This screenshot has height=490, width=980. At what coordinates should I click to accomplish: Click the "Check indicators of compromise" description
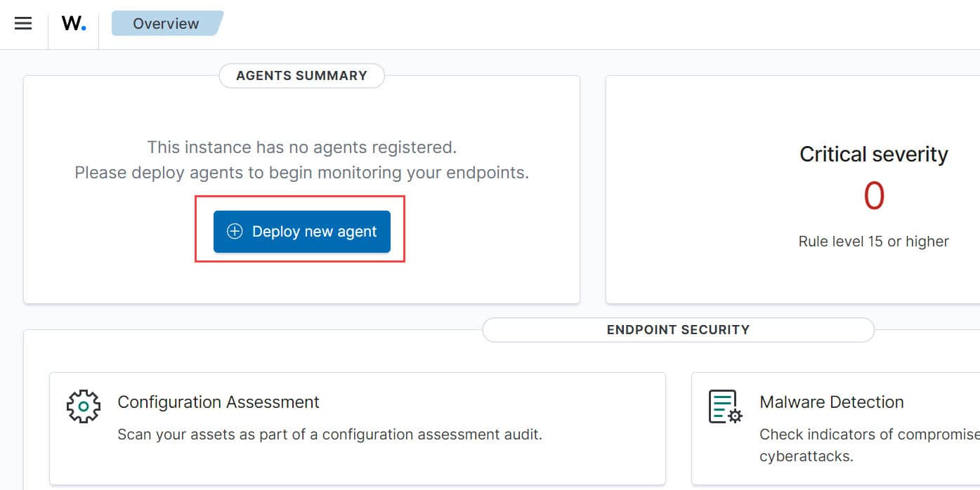[870, 435]
